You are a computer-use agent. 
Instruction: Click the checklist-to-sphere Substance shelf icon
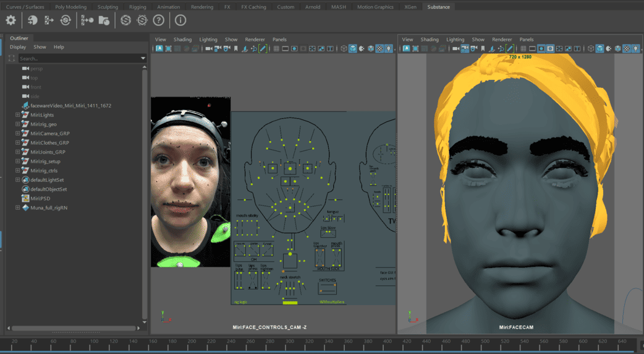(x=87, y=20)
